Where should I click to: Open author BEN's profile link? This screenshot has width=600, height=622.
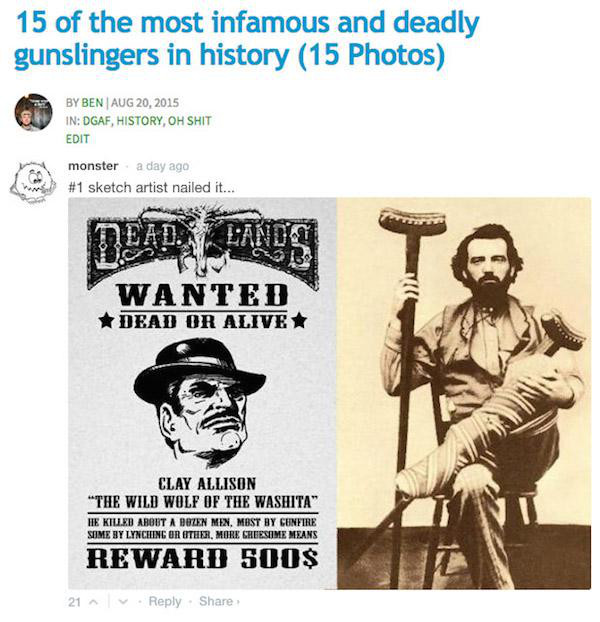coord(92,103)
